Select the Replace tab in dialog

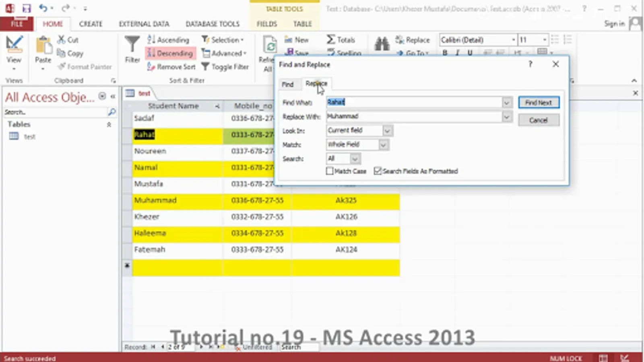(316, 83)
